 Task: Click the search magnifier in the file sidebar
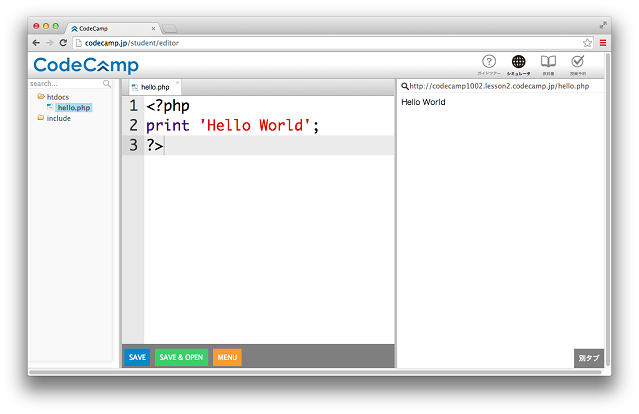tap(107, 84)
